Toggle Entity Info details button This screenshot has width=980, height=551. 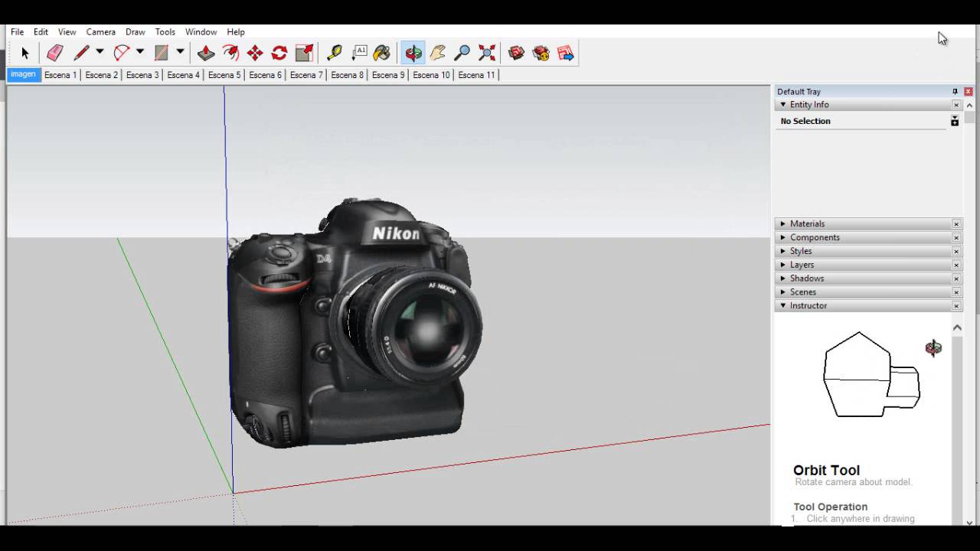pos(955,121)
